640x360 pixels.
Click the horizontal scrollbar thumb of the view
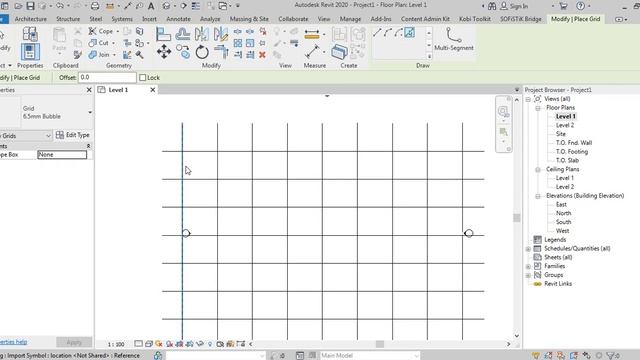pos(380,344)
